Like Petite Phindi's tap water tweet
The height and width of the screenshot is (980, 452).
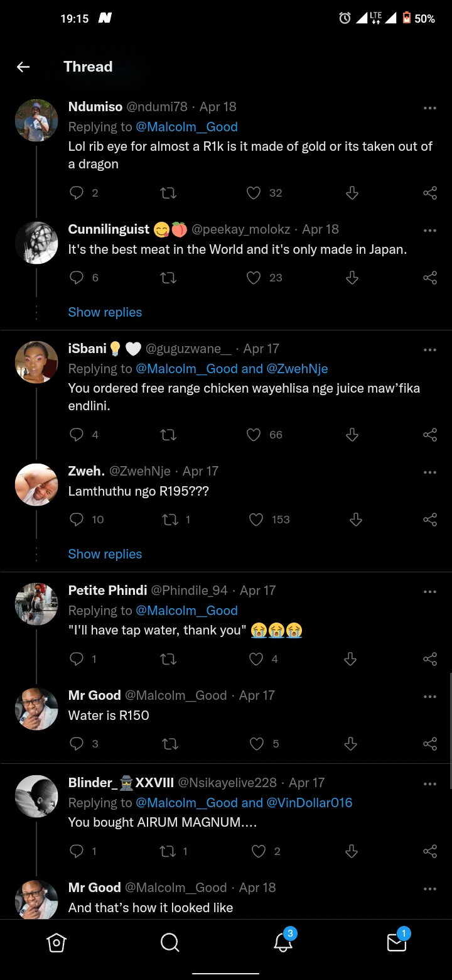point(256,659)
